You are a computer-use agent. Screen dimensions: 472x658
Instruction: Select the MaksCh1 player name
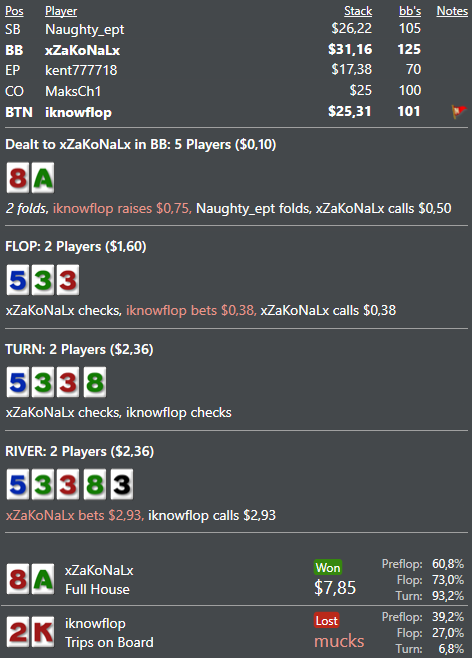(73, 91)
